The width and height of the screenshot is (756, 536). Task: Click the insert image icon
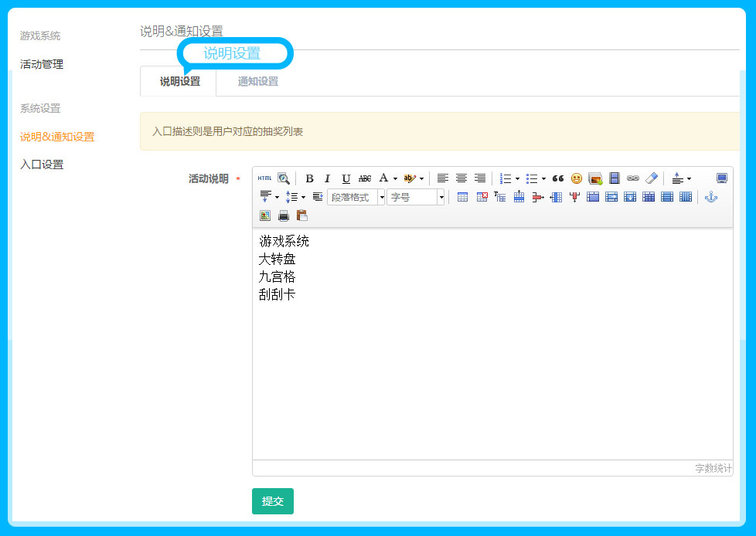click(x=595, y=178)
